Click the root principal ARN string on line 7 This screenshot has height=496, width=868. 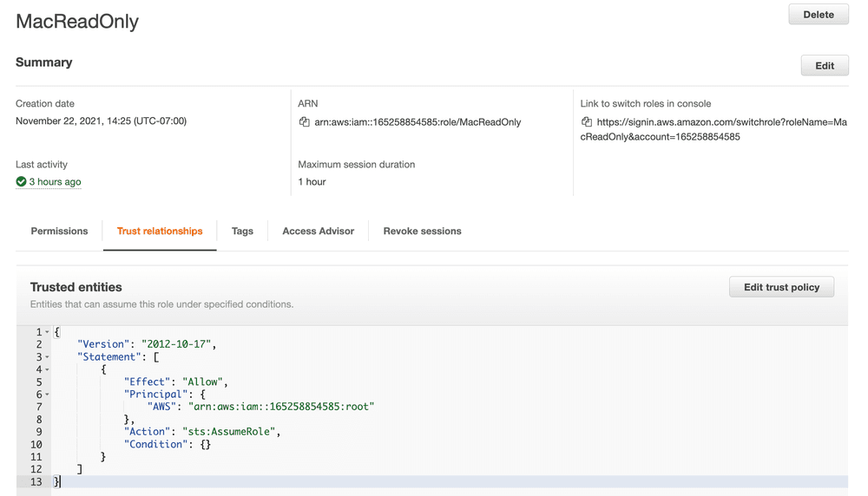[281, 407]
